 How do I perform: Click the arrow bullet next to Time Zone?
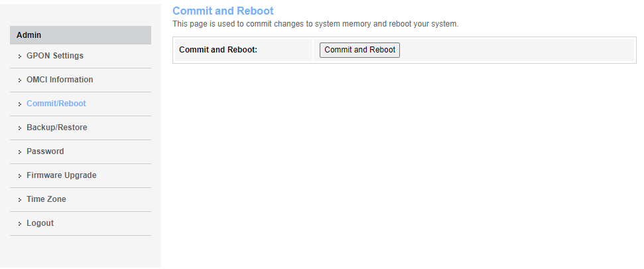pyautogui.click(x=21, y=200)
